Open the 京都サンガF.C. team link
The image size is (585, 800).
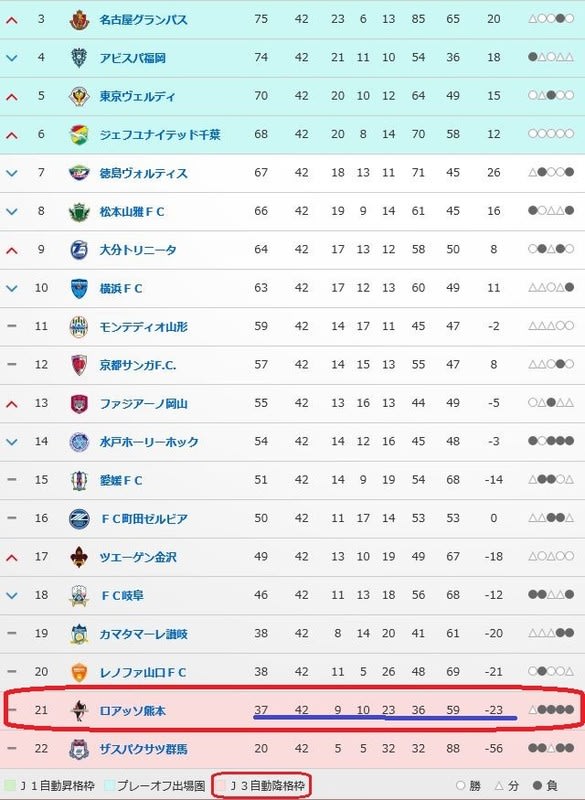[138, 365]
